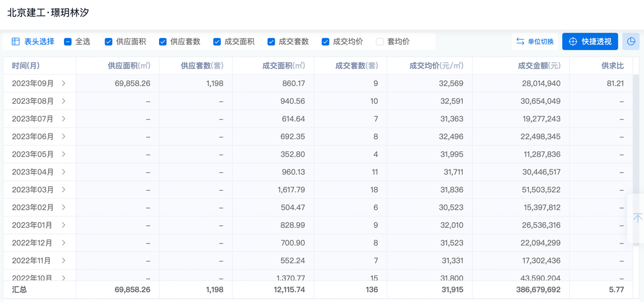Image resolution: width=644 pixels, height=302 pixels.
Task: Open the pie chart view icon
Action: click(x=631, y=42)
